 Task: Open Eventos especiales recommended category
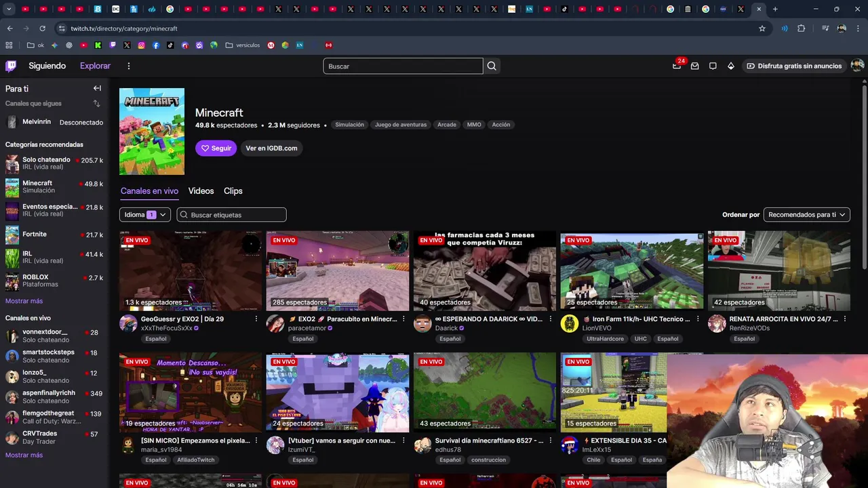pos(54,210)
